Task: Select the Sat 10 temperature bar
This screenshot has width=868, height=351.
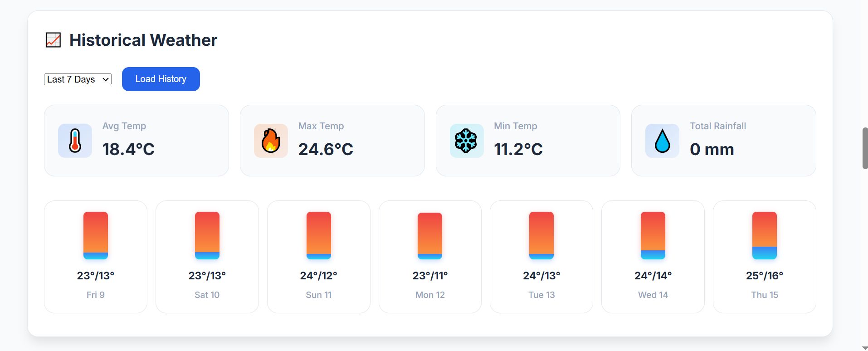Action: pyautogui.click(x=207, y=235)
